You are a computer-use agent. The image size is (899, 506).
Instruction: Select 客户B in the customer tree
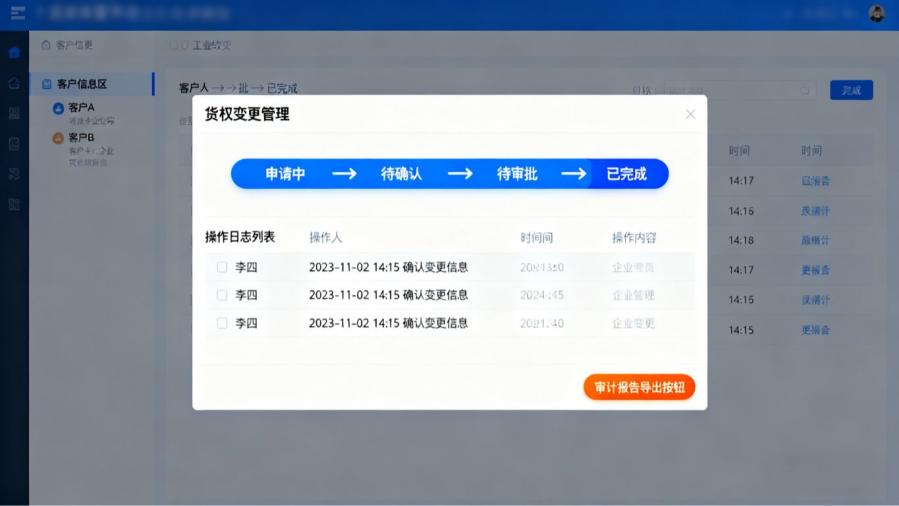tap(82, 137)
